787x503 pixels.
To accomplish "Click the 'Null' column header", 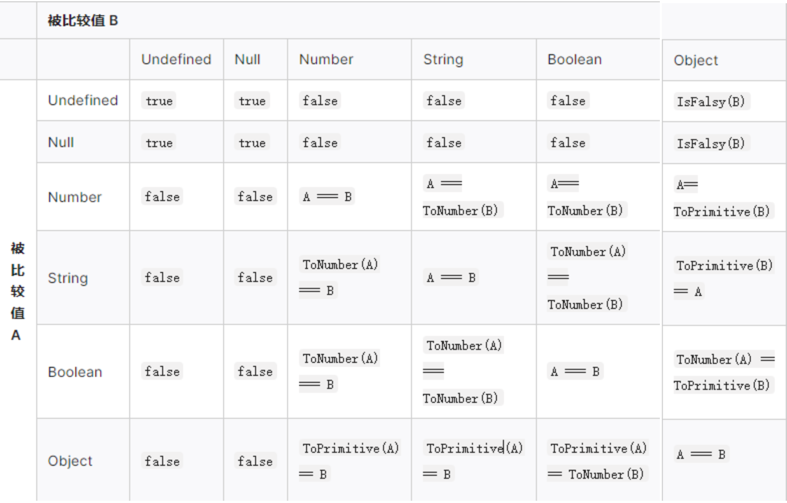I will (247, 59).
